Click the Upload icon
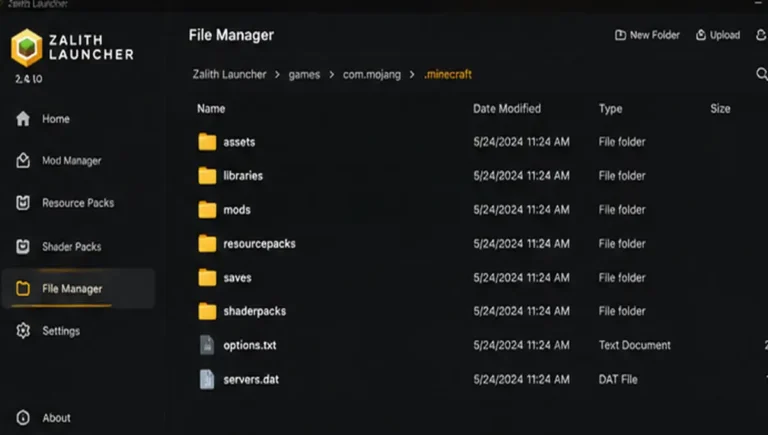 [701, 35]
